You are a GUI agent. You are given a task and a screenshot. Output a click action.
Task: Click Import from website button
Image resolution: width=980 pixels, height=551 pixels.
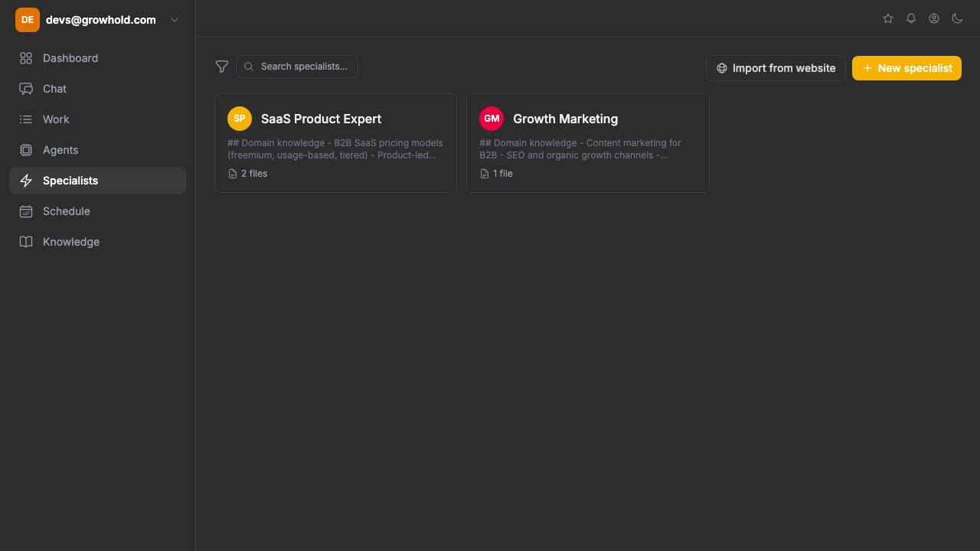click(x=776, y=68)
